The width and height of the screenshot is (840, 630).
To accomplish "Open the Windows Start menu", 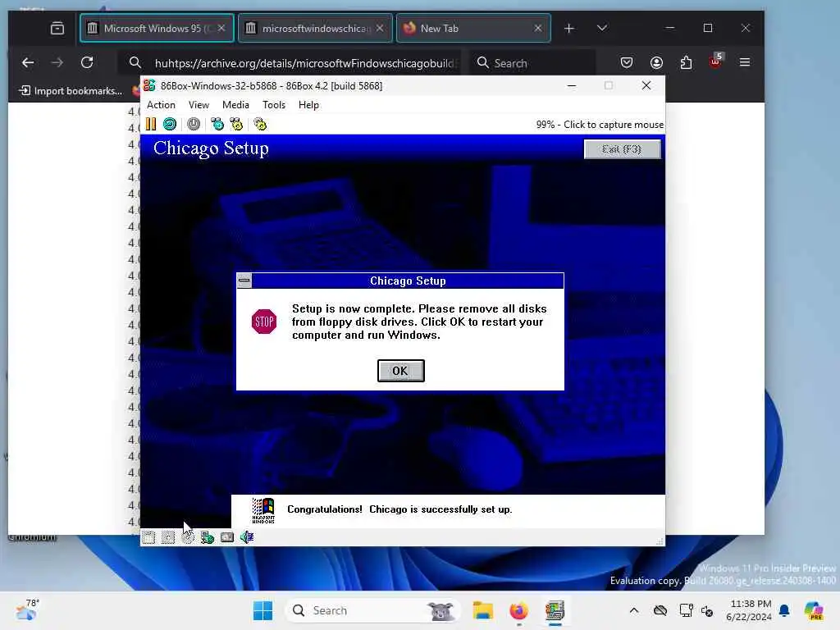I will (262, 610).
